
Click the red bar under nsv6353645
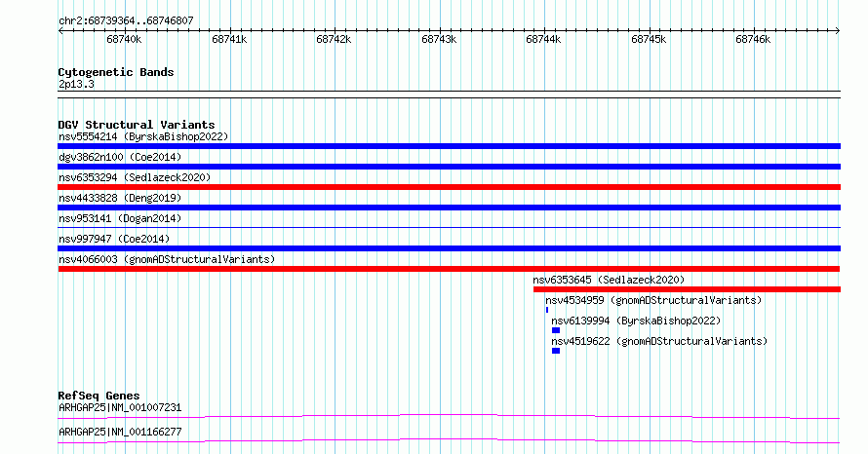point(687,289)
